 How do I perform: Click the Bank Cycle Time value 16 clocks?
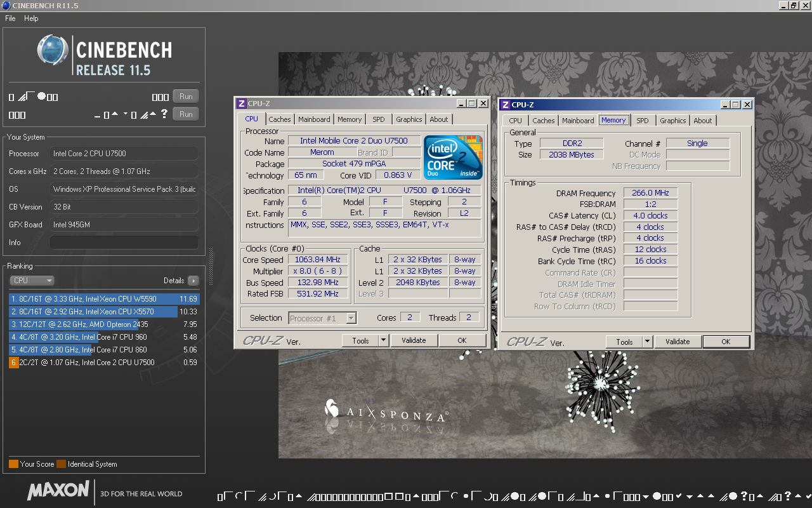651,261
